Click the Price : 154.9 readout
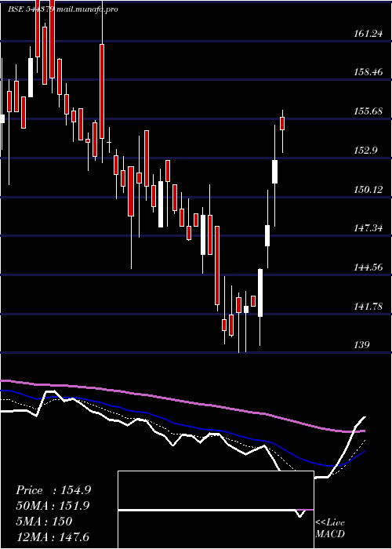Viewport: 392px width, 549px height. pos(53,490)
